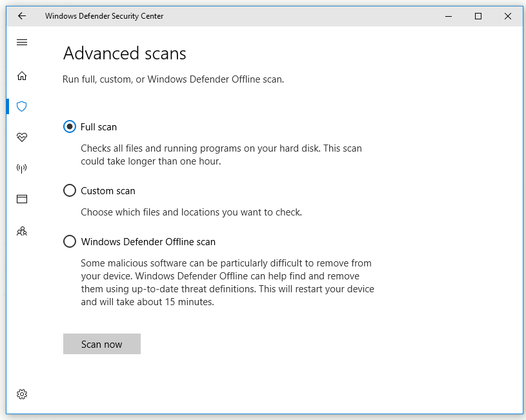526x420 pixels.
Task: Click the Full scan label text
Action: 99,127
